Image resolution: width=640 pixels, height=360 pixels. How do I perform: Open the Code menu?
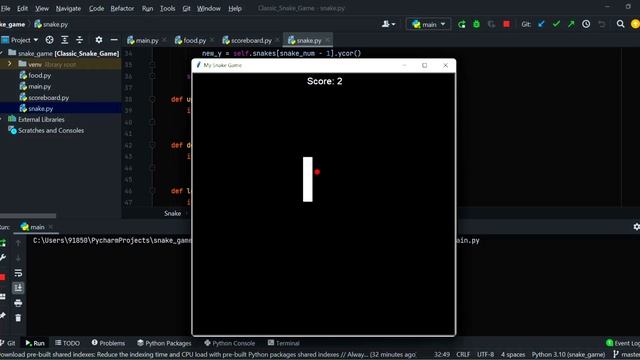coord(96,8)
